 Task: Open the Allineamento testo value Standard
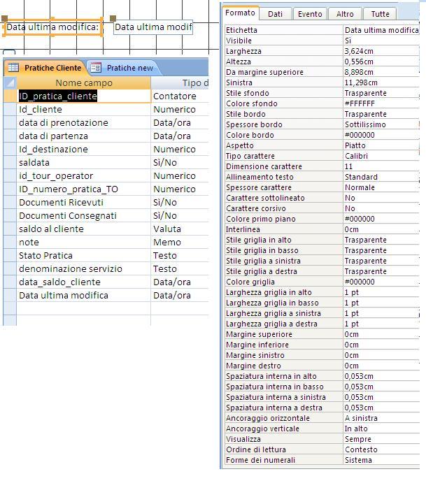tap(381, 177)
